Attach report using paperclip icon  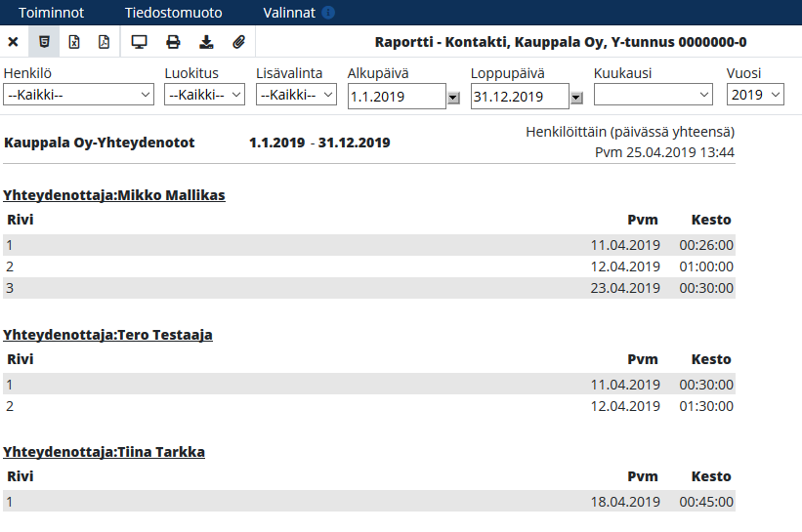(239, 42)
